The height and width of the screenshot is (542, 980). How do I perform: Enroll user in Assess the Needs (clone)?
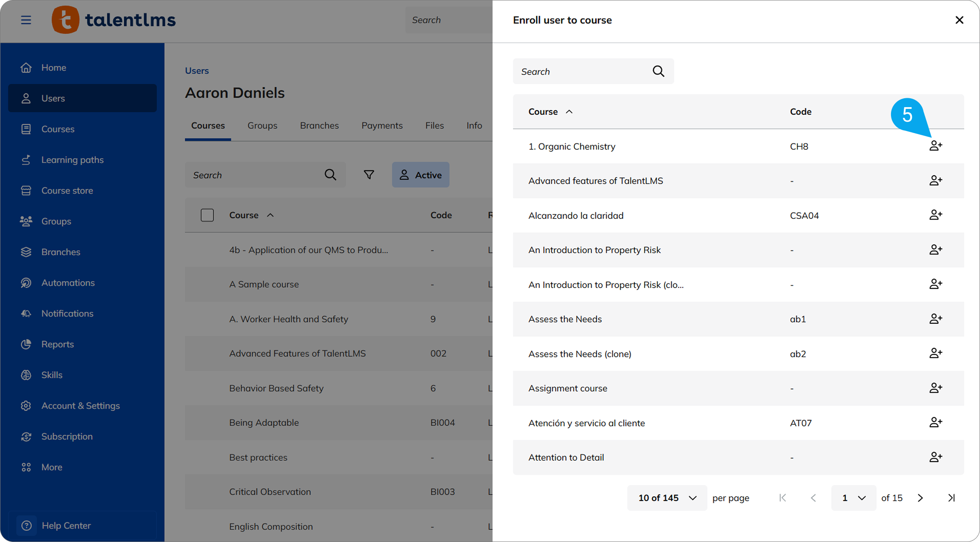point(935,353)
